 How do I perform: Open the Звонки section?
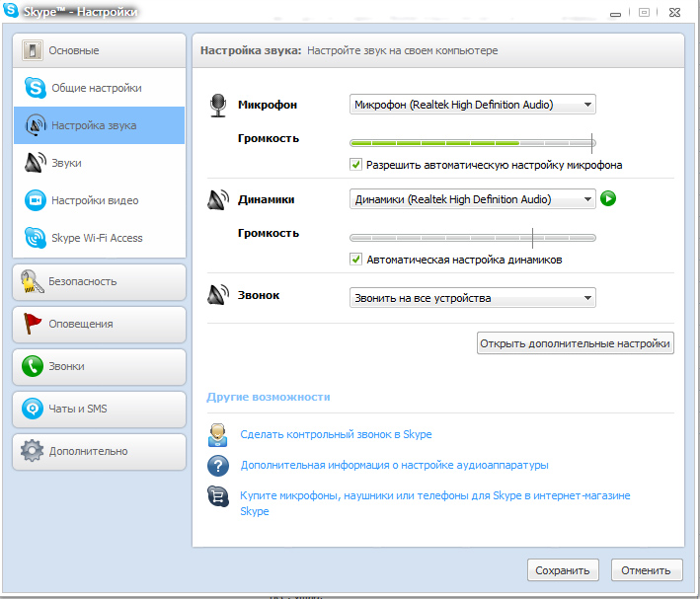point(99,366)
